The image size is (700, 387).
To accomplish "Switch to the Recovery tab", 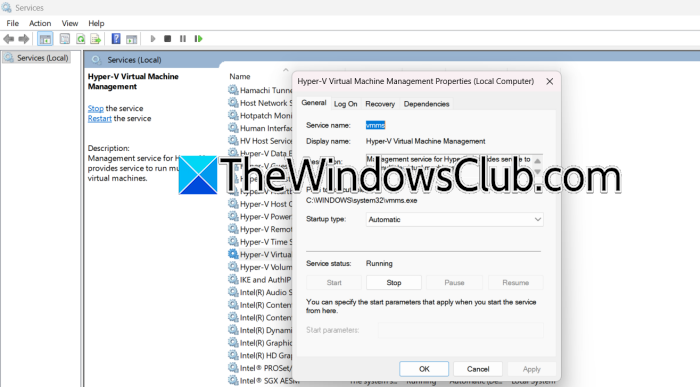I will [380, 104].
